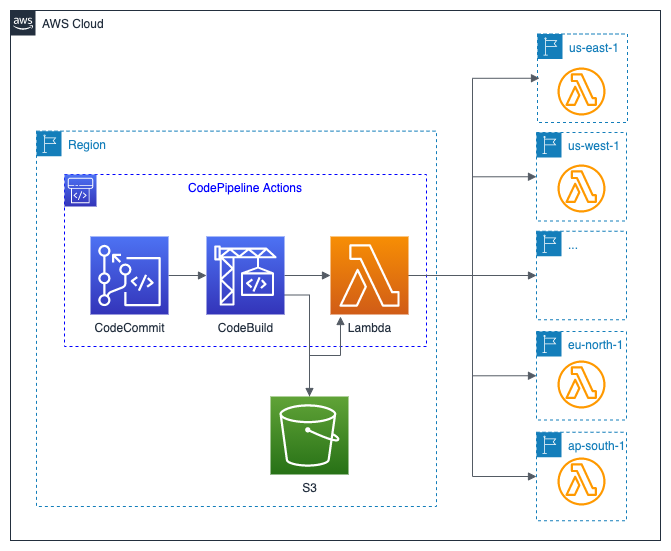The width and height of the screenshot is (671, 551).
Task: Select the Region label text
Action: (87, 145)
